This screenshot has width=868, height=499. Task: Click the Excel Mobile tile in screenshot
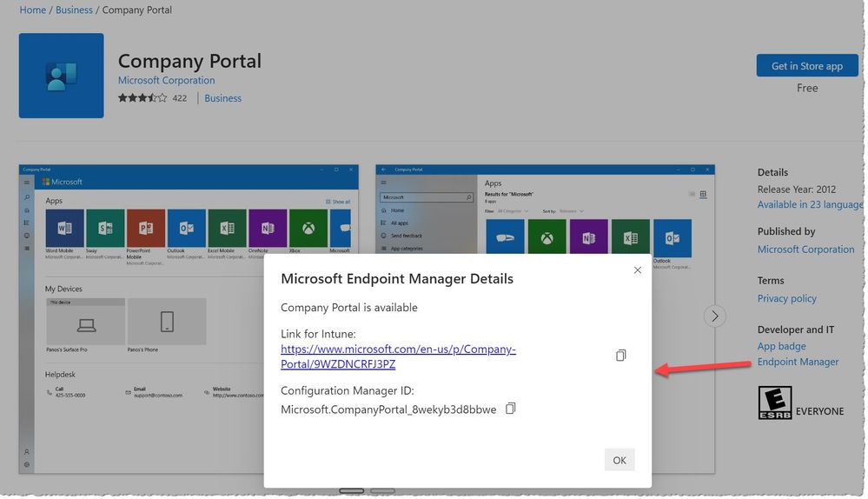(227, 228)
